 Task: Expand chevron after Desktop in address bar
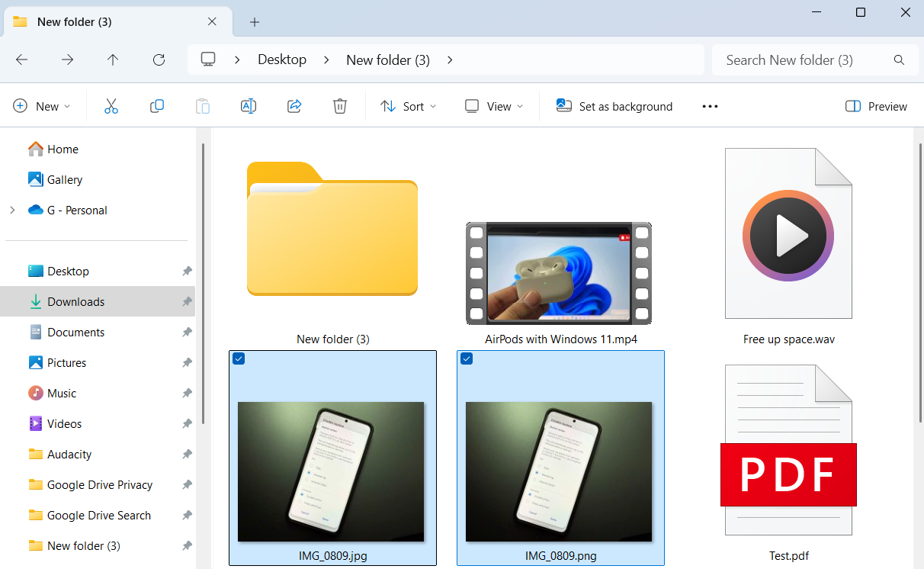coord(326,59)
